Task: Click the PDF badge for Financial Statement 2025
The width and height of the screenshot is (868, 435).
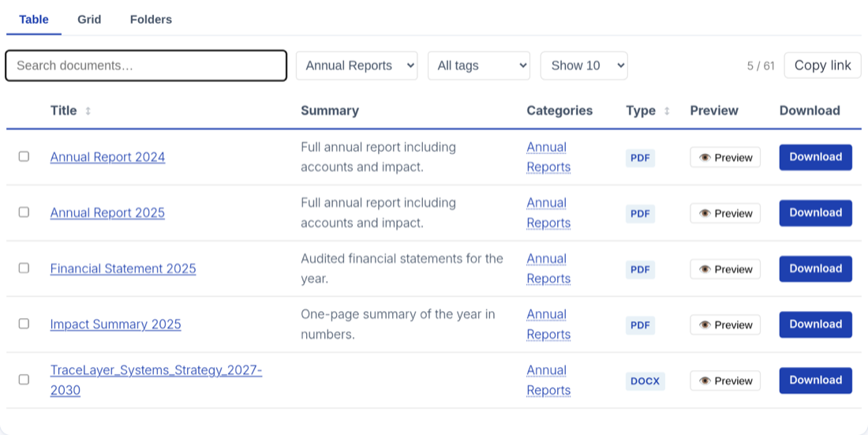Action: 640,269
